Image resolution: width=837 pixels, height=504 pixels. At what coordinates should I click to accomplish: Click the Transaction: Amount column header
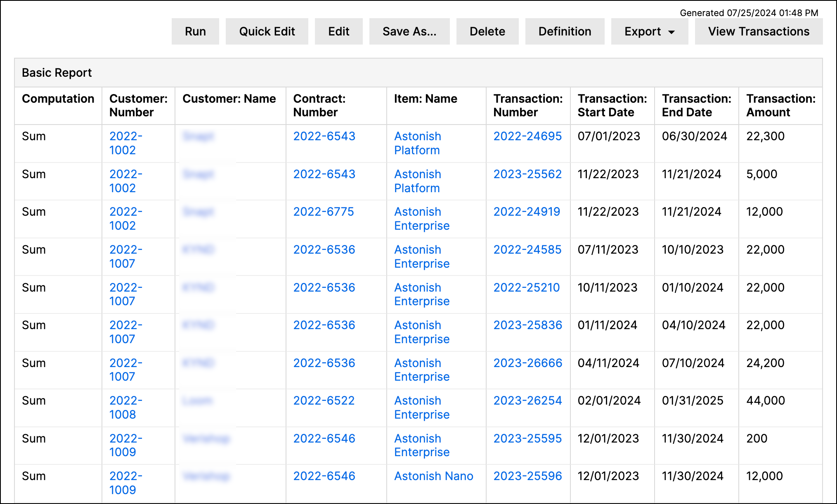tap(781, 106)
